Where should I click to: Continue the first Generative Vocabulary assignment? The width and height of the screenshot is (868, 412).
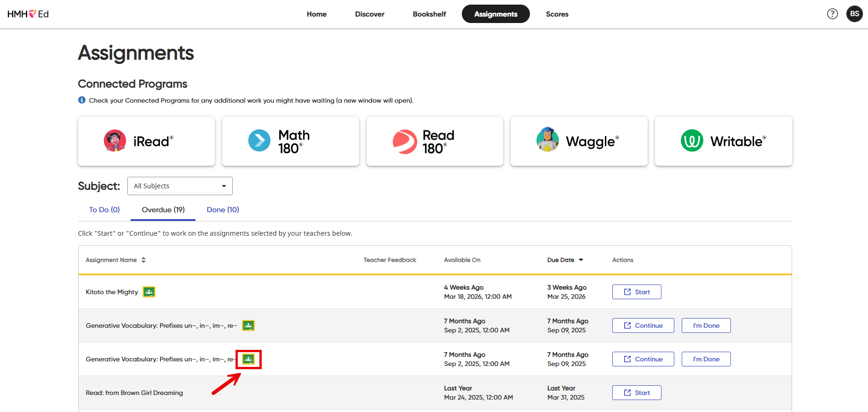click(x=643, y=325)
